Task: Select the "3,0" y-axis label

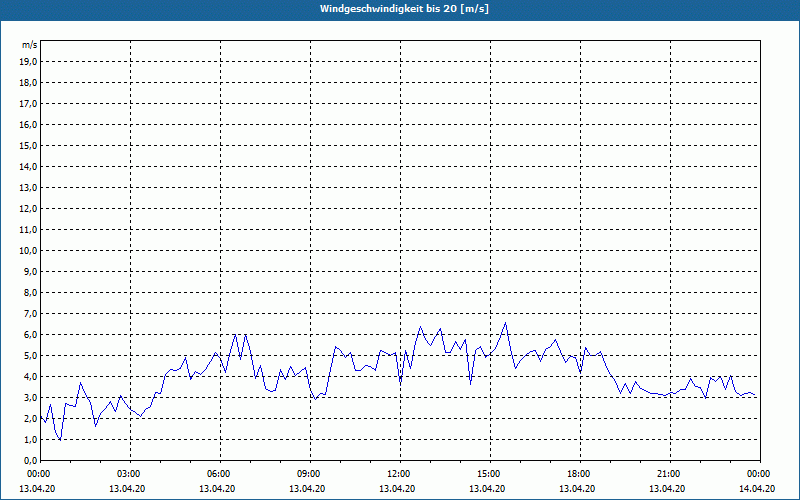Action: pos(30,397)
